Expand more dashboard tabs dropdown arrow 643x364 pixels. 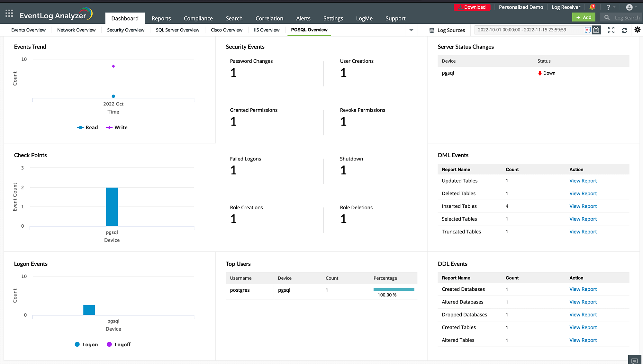[411, 30]
